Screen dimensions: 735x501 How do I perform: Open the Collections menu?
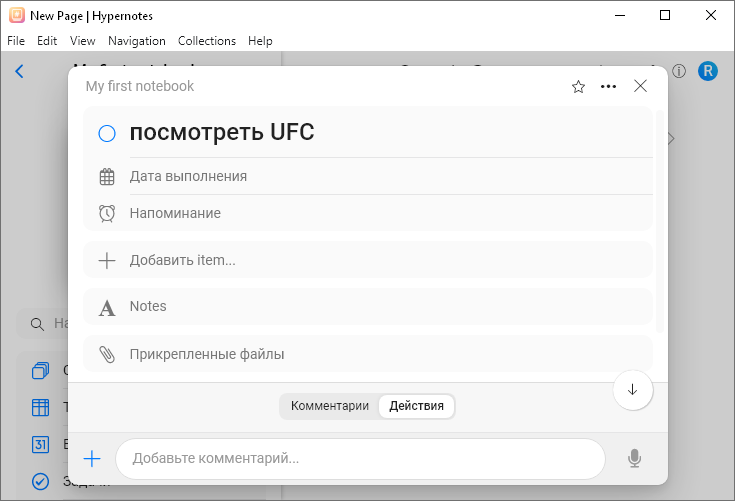tap(207, 41)
